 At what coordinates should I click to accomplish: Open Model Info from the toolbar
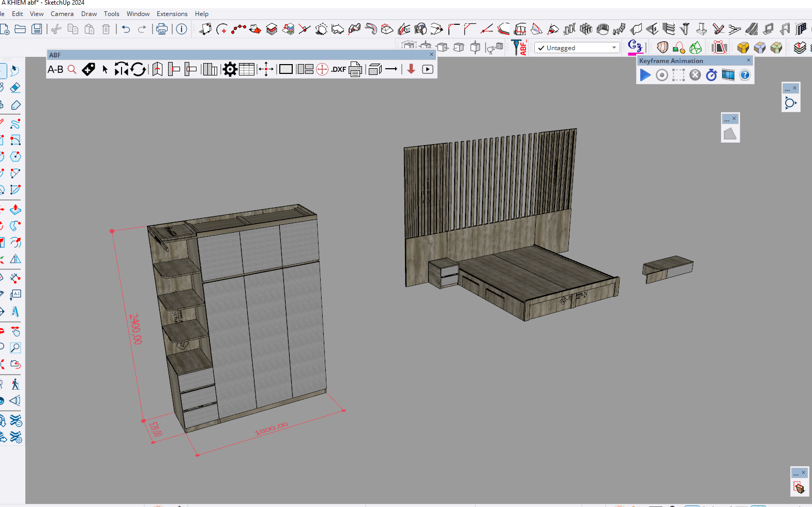(x=182, y=29)
